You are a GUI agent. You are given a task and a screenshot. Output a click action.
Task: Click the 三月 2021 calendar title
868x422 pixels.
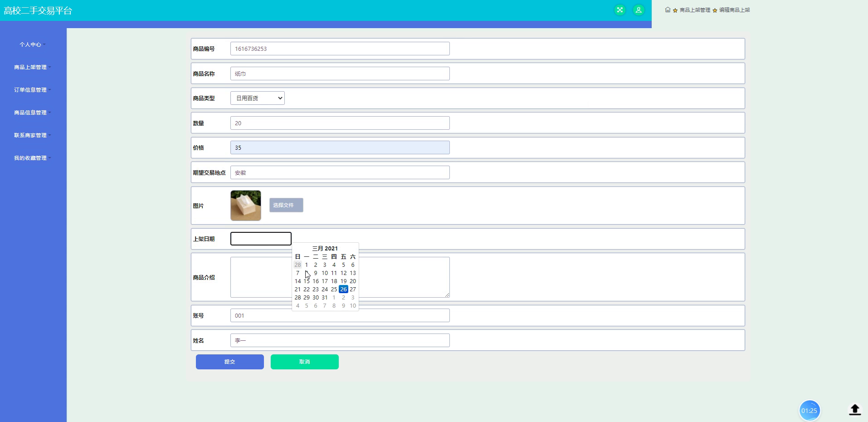pyautogui.click(x=325, y=248)
